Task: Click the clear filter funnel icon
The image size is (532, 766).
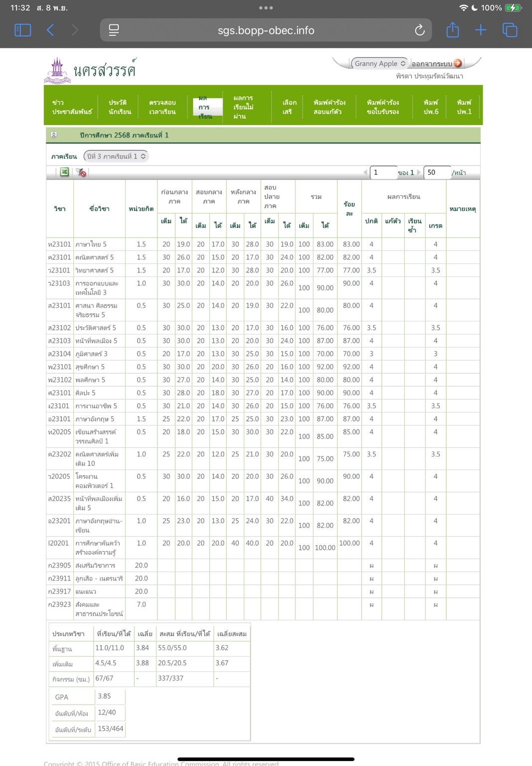Action: (x=81, y=172)
